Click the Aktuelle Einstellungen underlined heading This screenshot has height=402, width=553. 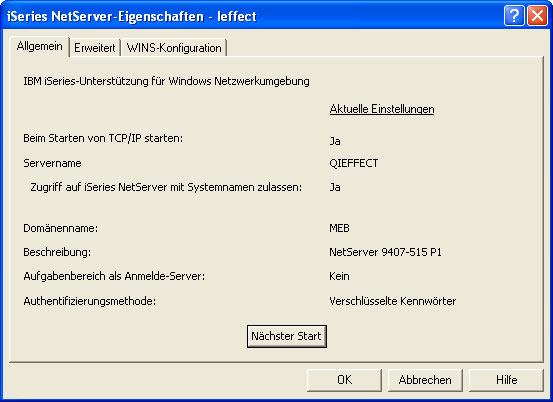point(382,109)
